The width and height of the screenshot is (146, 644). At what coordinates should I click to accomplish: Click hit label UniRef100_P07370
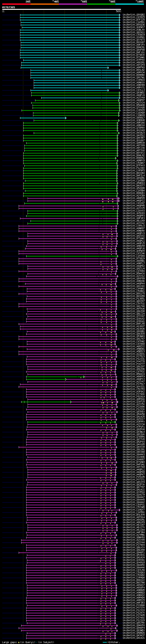tap(134, 608)
